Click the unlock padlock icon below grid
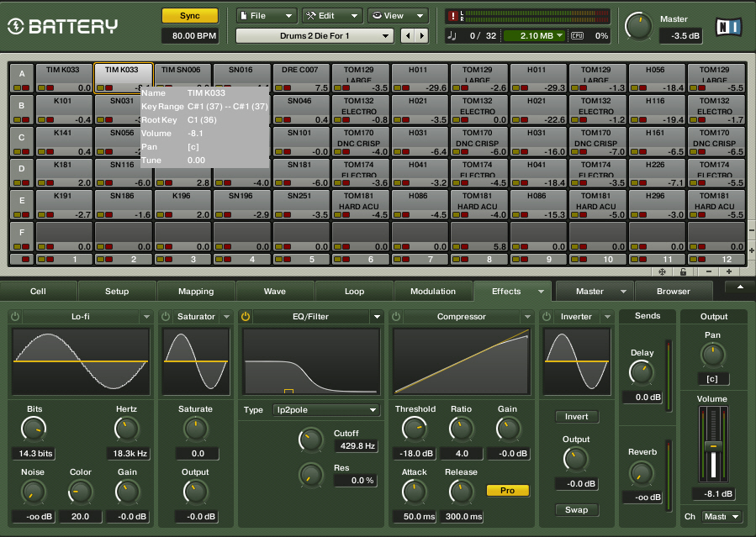Image resolution: width=756 pixels, height=537 pixels. (683, 272)
